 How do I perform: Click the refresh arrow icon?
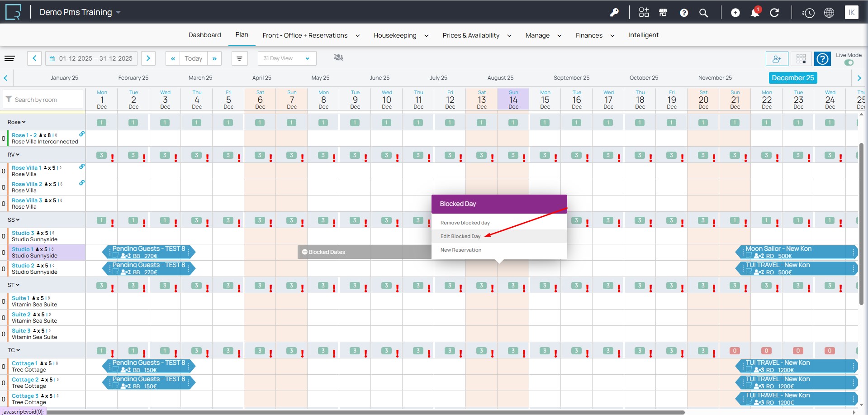774,13
